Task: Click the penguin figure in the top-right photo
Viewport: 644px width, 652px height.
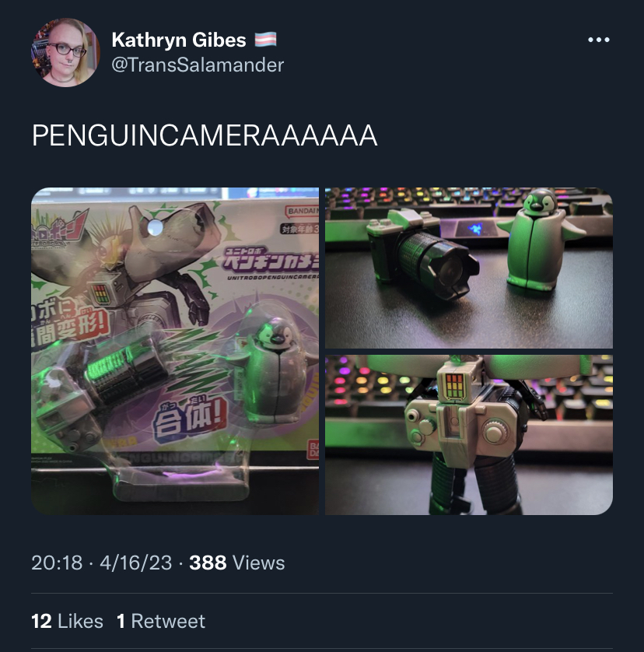Action: tap(540, 240)
